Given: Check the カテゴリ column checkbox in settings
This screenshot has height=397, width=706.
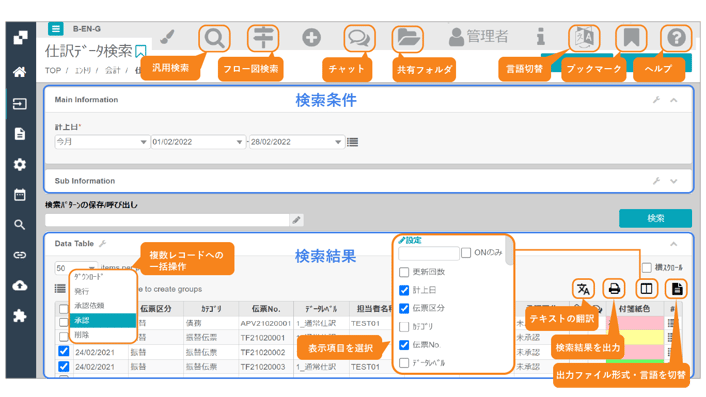Looking at the screenshot, I should pyautogui.click(x=404, y=327).
